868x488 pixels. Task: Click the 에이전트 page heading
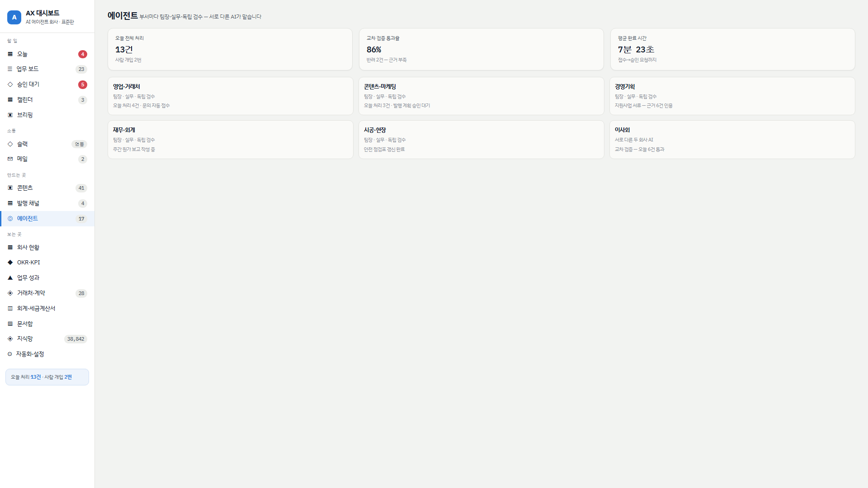click(123, 16)
